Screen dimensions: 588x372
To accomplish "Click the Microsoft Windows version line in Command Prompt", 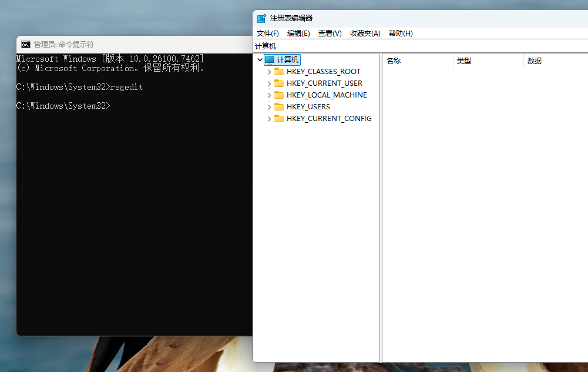I will (x=110, y=59).
